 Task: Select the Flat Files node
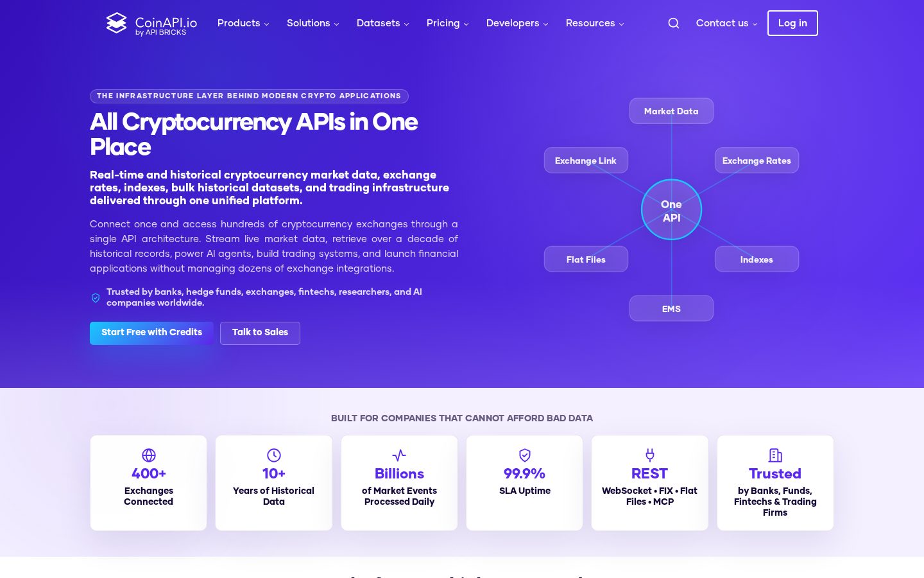pyautogui.click(x=586, y=259)
